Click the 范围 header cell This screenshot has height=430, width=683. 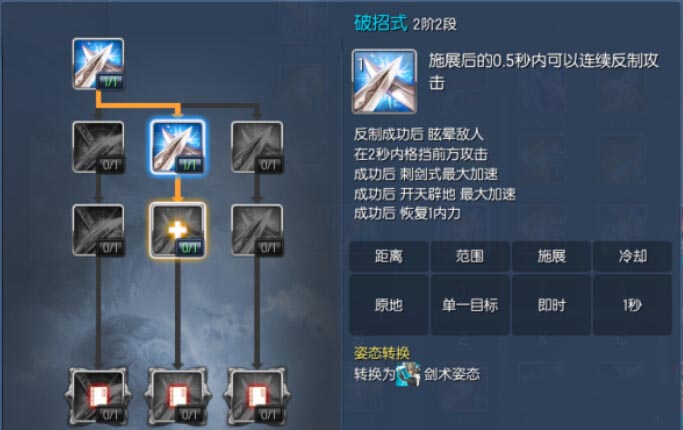[x=470, y=256]
